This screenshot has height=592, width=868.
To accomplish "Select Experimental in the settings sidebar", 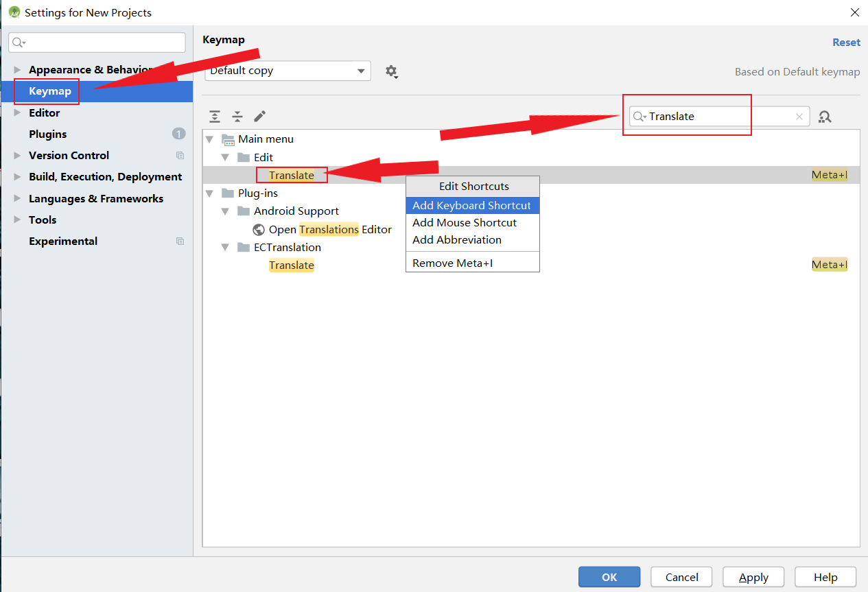I will click(x=97, y=241).
